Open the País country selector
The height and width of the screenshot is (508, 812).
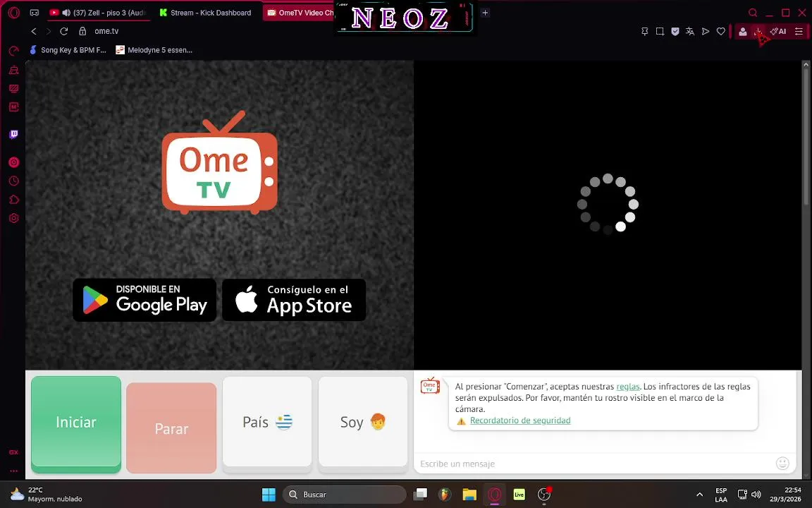coord(267,423)
